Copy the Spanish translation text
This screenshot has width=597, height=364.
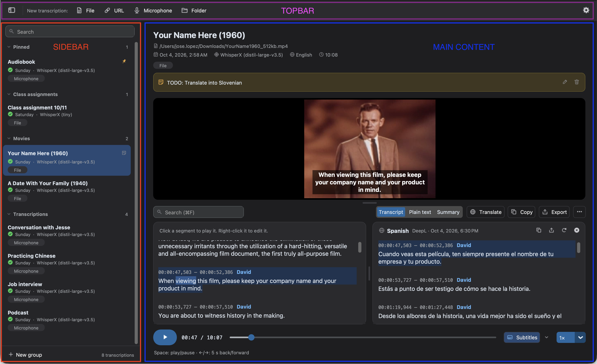539,230
